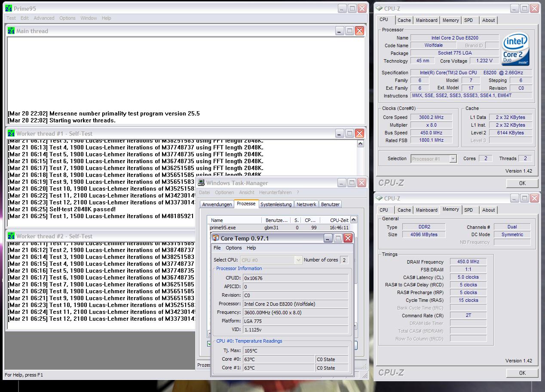This screenshot has width=545, height=392.
Task: Open the Mainboard tab in the CPU-Z processor window
Action: (427, 20)
